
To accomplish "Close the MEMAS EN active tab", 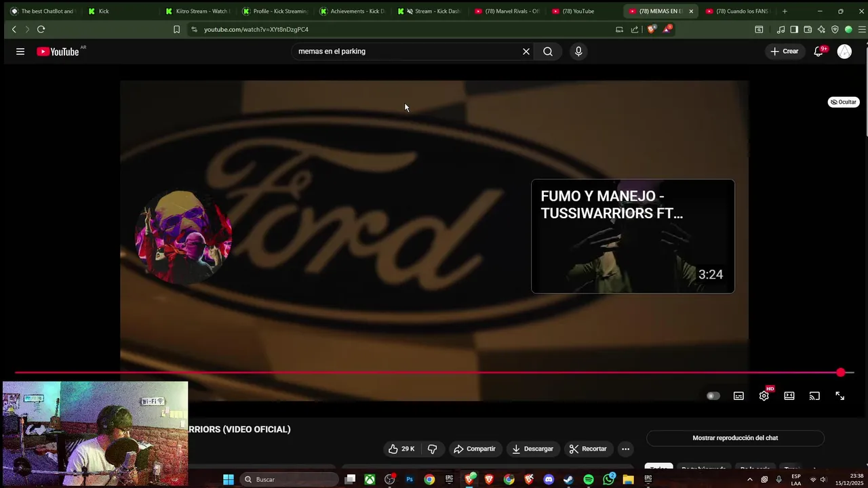I will [x=691, y=11].
